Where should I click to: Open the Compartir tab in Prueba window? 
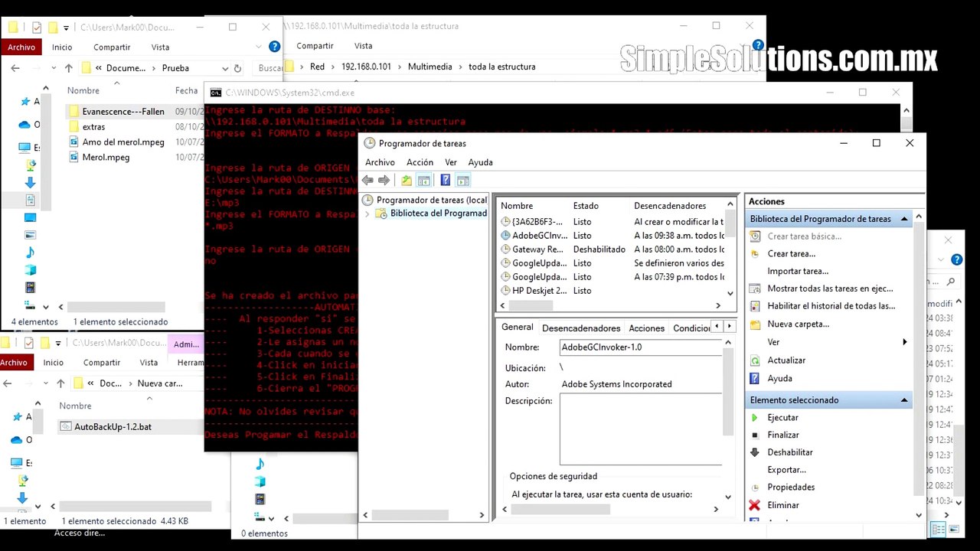tap(113, 47)
